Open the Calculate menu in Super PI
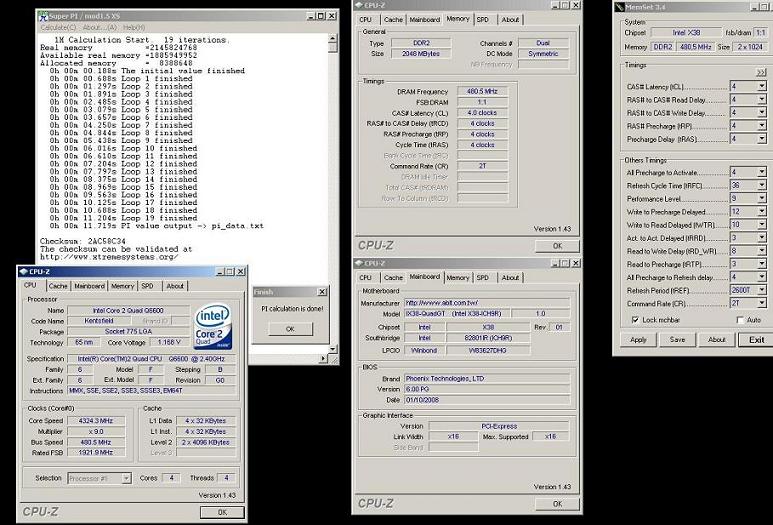The width and height of the screenshot is (773, 525). coord(56,28)
